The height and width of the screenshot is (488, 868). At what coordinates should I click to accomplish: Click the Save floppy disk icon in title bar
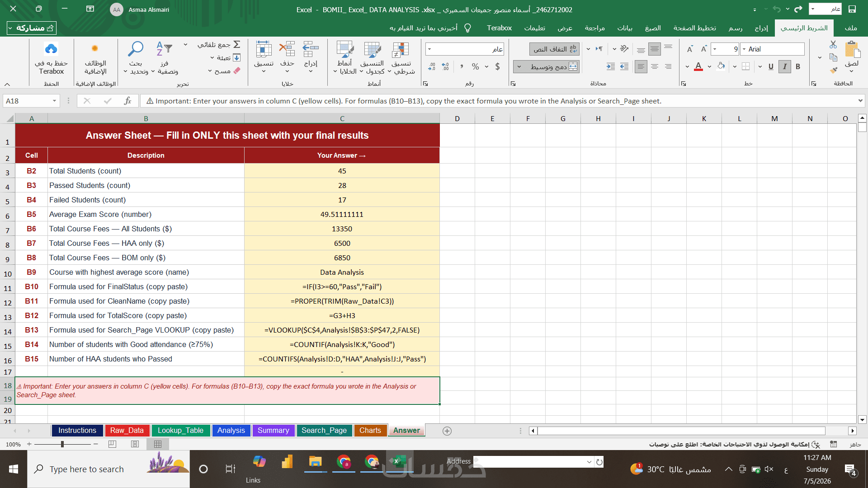[x=852, y=9]
